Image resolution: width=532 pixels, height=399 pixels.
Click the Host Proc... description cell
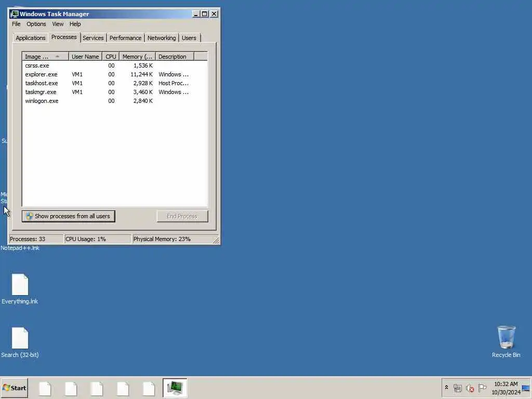pyautogui.click(x=174, y=83)
